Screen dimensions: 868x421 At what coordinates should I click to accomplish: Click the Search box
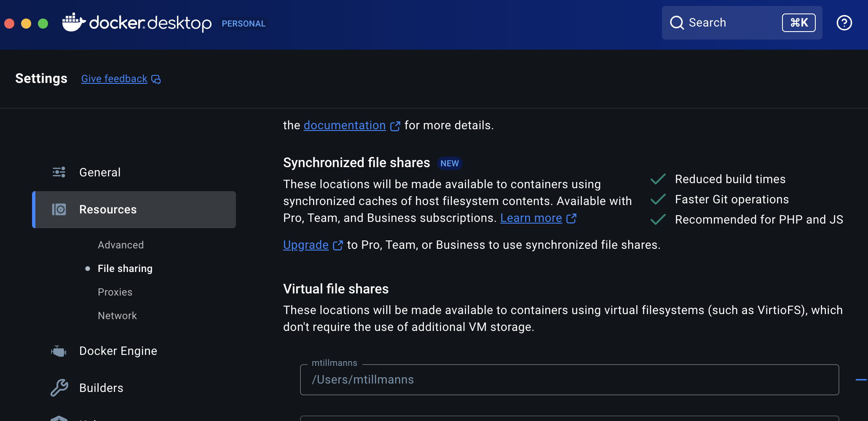742,23
